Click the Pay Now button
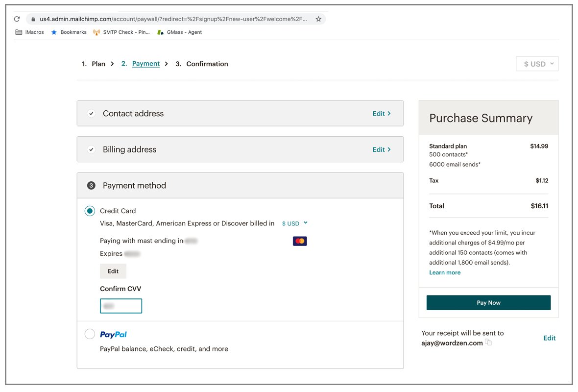The image size is (578, 392). (x=488, y=303)
